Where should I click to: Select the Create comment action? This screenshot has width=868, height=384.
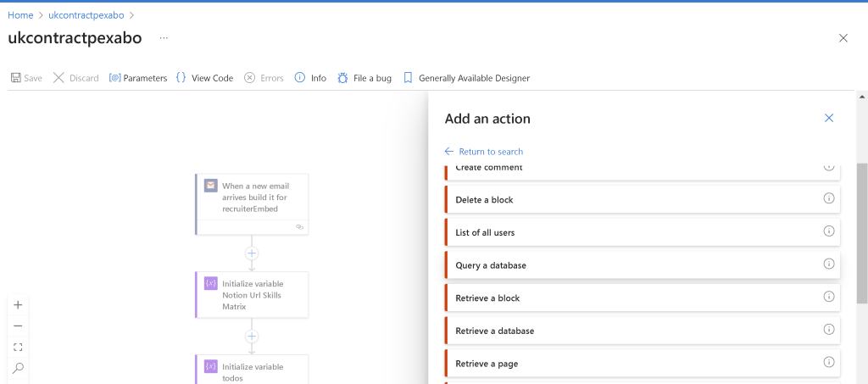643,171
